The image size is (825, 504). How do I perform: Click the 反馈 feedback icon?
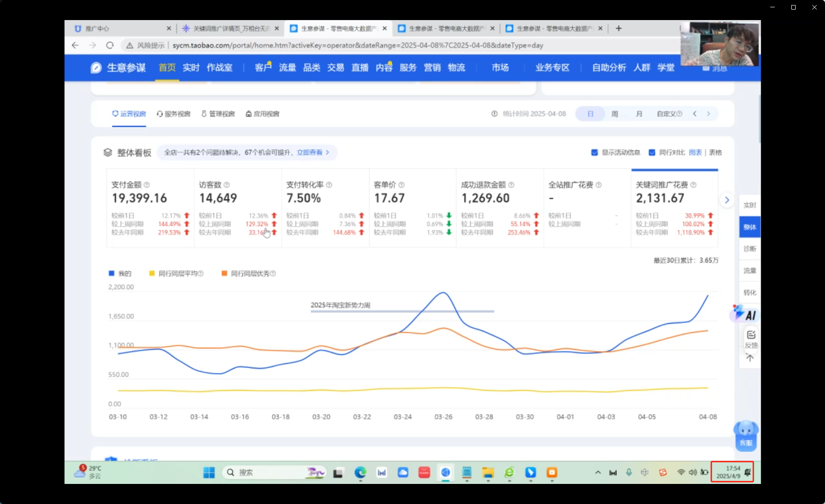click(751, 339)
